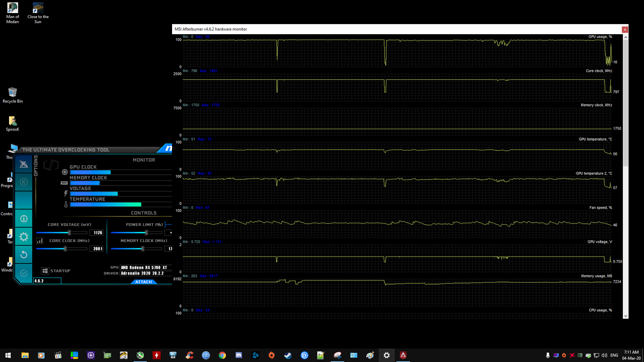This screenshot has width=644, height=362.
Task: Open CCleaner from the taskbar
Action: pyautogui.click(x=189, y=355)
